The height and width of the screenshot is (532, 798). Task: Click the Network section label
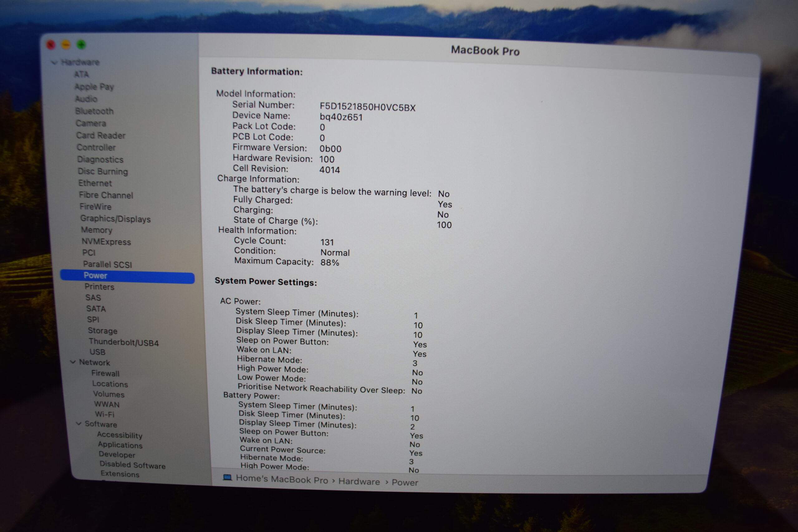95,362
